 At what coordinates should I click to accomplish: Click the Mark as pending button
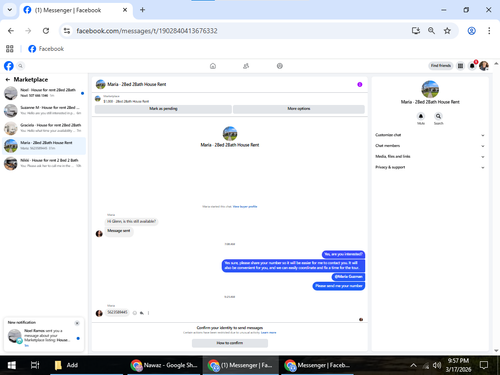(x=163, y=109)
